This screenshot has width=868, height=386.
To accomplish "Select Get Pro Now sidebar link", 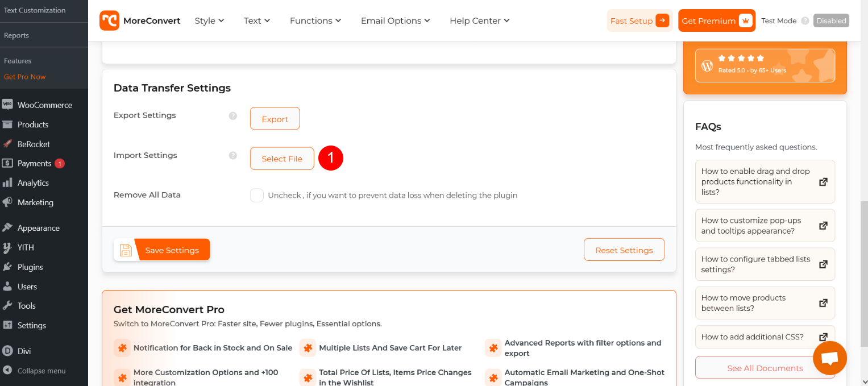I will tap(25, 77).
